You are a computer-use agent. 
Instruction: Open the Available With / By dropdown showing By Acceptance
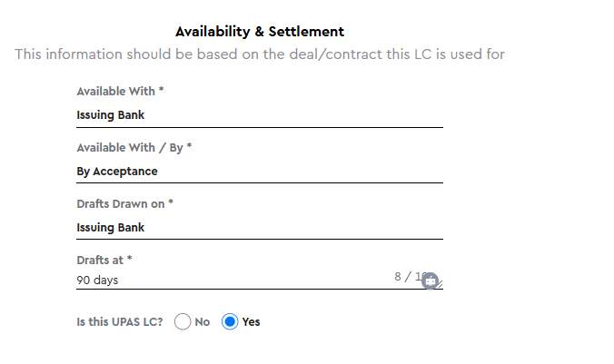[x=260, y=172]
